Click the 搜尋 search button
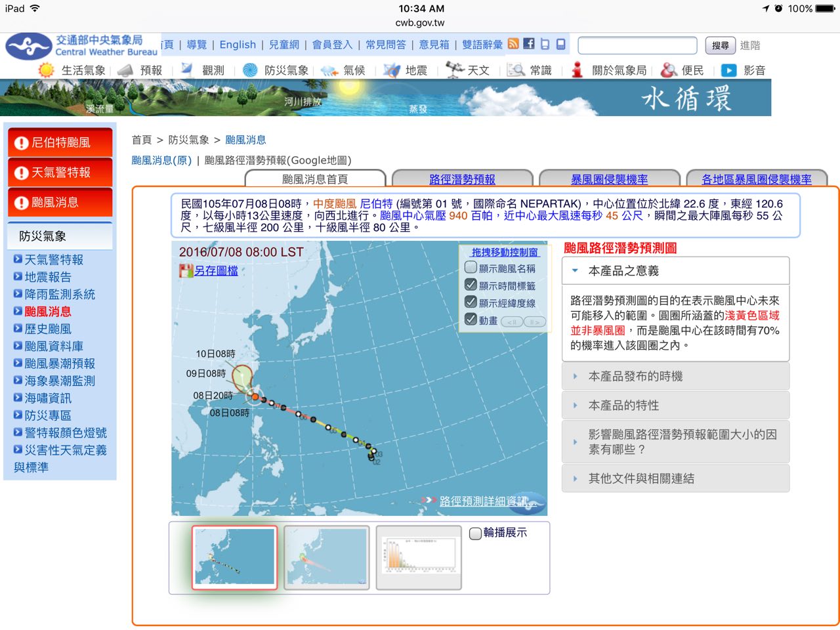 click(x=720, y=45)
